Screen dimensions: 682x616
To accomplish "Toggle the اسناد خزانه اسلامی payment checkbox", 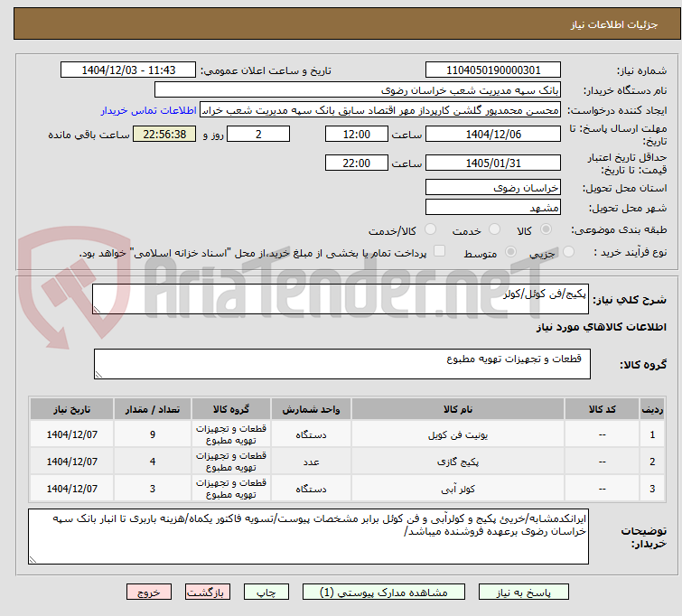I will pos(439,251).
